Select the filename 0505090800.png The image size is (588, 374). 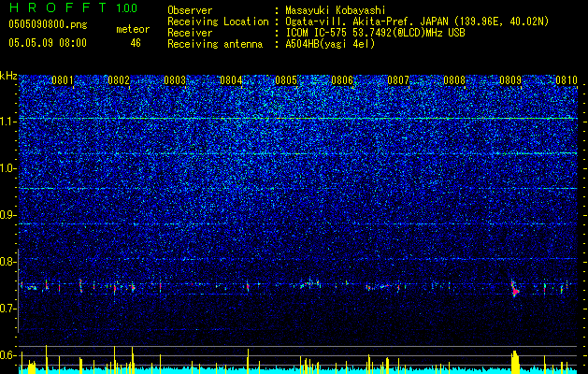pos(48,24)
